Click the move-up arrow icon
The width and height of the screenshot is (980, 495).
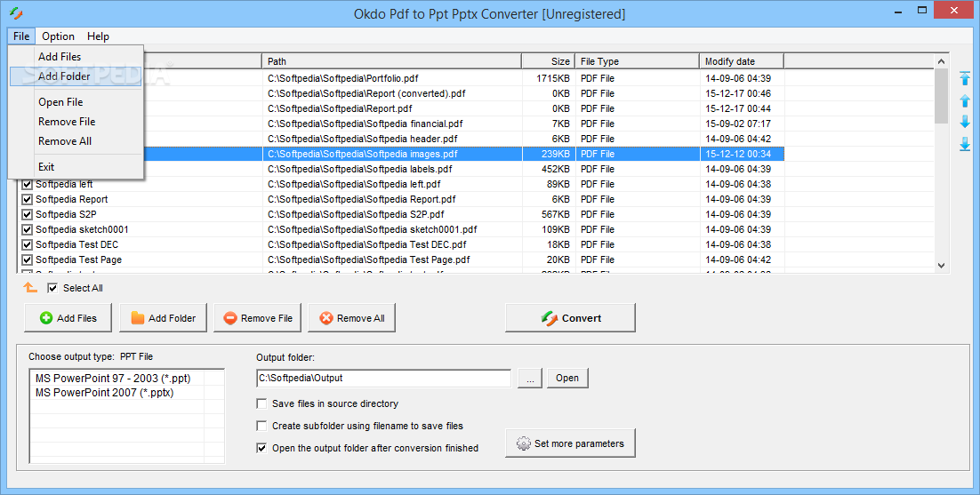pyautogui.click(x=965, y=100)
